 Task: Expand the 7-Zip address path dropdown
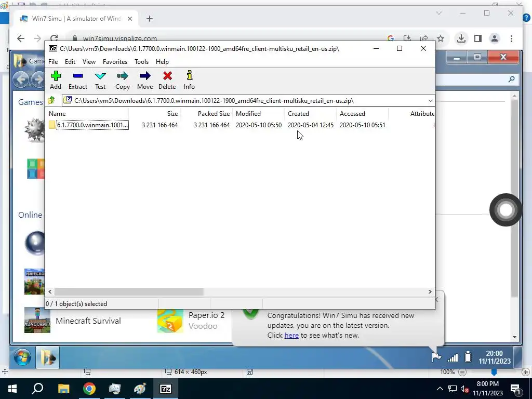coord(430,101)
